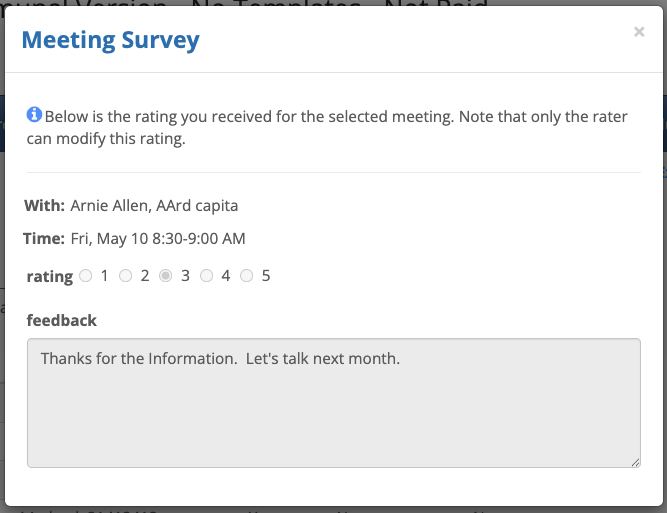This screenshot has width=667, height=513.
Task: Click the selected rating 3 radio
Action: pos(166,276)
